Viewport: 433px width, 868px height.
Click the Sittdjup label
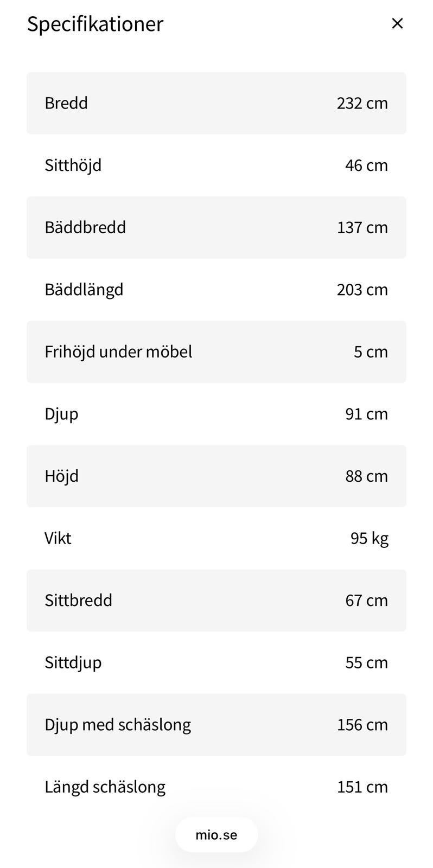73,662
